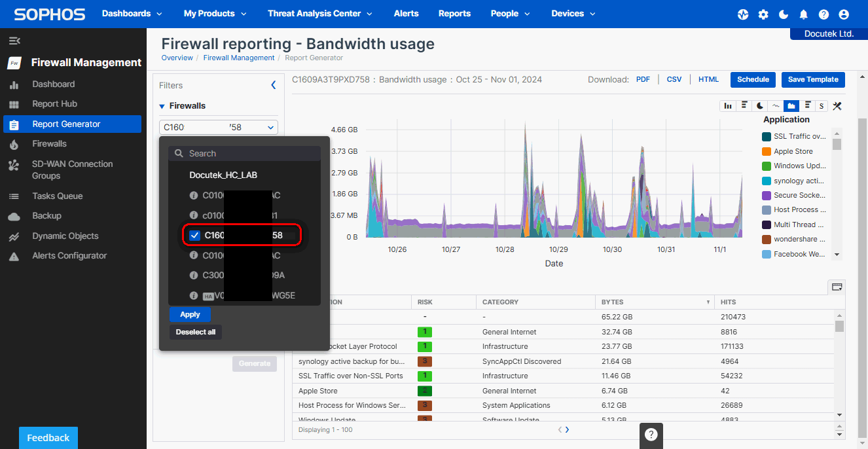The width and height of the screenshot is (868, 449).
Task: Collapse the sidebar with the hamburger icon
Action: (14, 41)
